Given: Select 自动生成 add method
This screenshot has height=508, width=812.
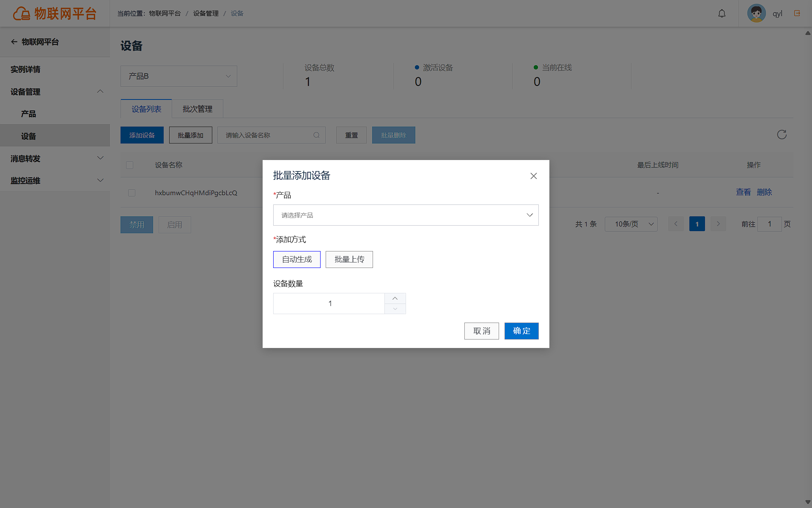Looking at the screenshot, I should [x=297, y=260].
